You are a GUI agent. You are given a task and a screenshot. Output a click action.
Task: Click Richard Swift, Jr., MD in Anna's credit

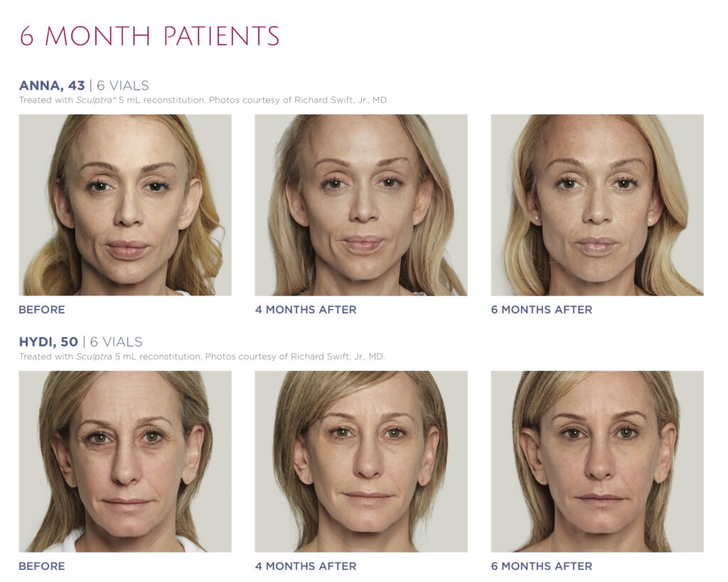341,100
